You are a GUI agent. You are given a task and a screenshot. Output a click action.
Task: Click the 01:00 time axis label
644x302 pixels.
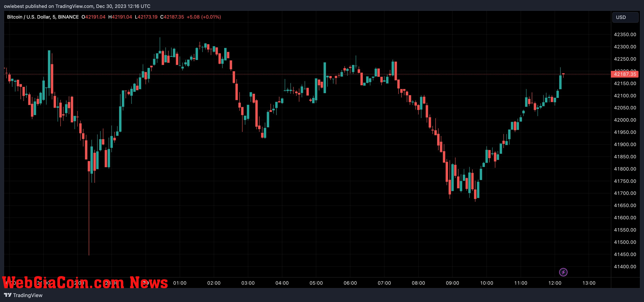coord(180,283)
